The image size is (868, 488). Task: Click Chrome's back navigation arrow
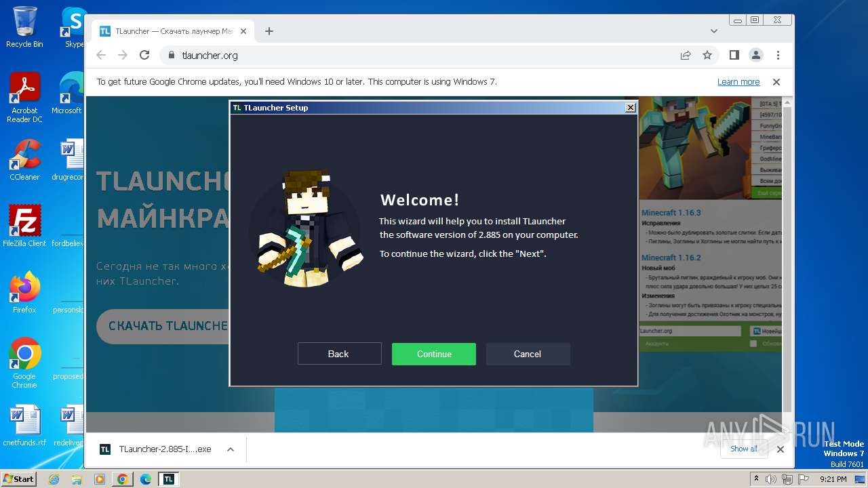(x=101, y=55)
